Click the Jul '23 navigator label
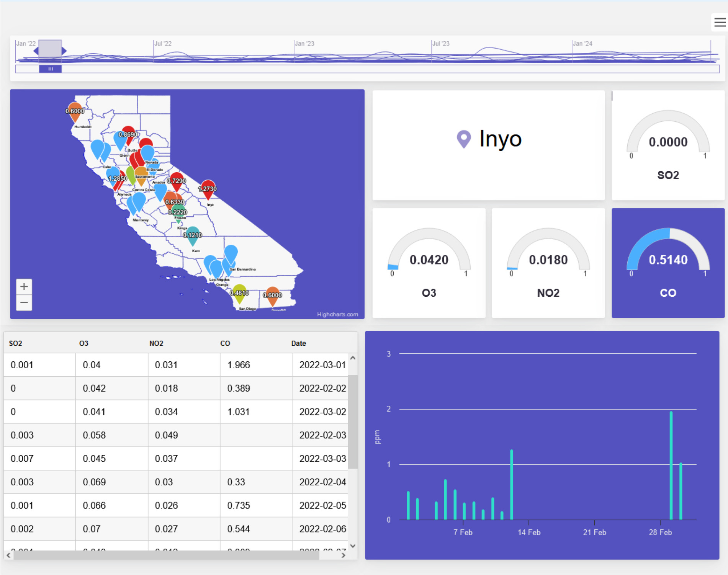This screenshot has width=728, height=575. click(441, 44)
